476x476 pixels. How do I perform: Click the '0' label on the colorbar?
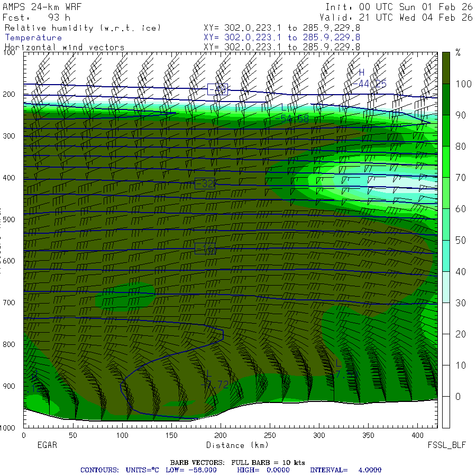[458, 397]
